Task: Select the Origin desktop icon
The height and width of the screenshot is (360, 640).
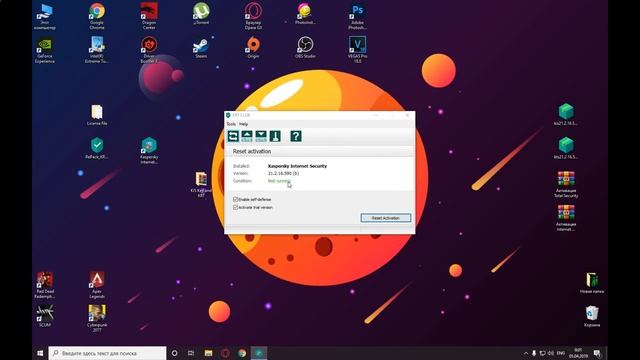Action: pos(253,48)
